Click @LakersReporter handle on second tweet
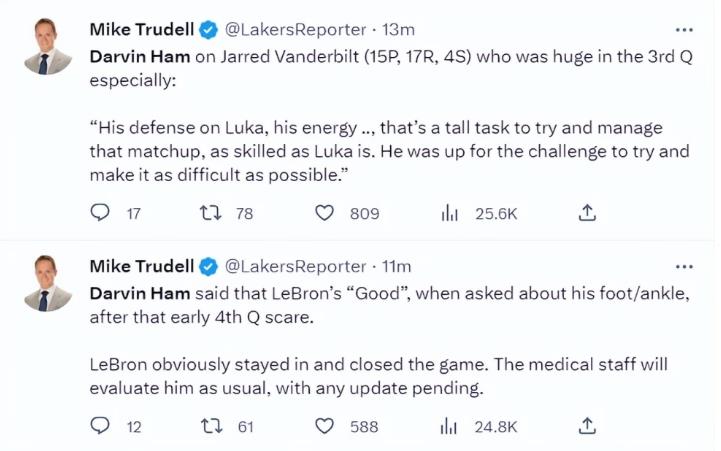This screenshot has height=451, width=721. tap(295, 266)
